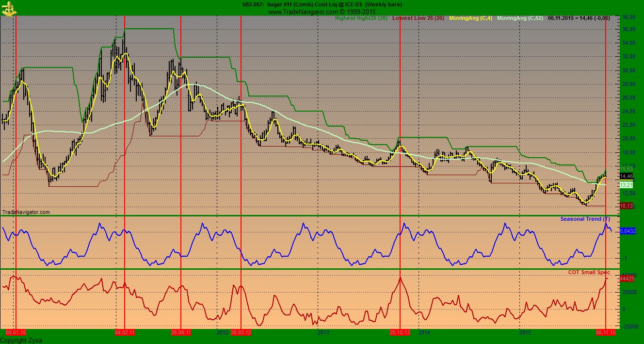Viewport: 644px width, 344px height.
Task: Select the Seasonal Trend (T) pane label
Action: [585, 219]
